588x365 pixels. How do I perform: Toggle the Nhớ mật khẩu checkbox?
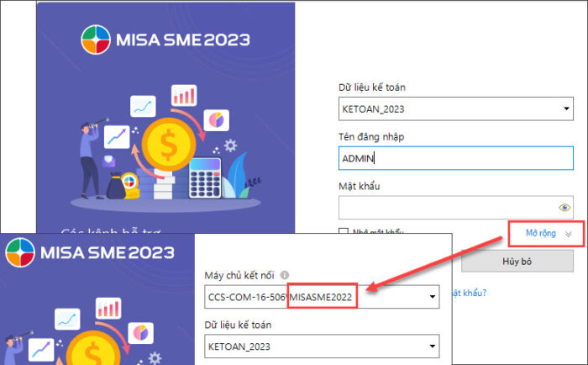[x=343, y=231]
